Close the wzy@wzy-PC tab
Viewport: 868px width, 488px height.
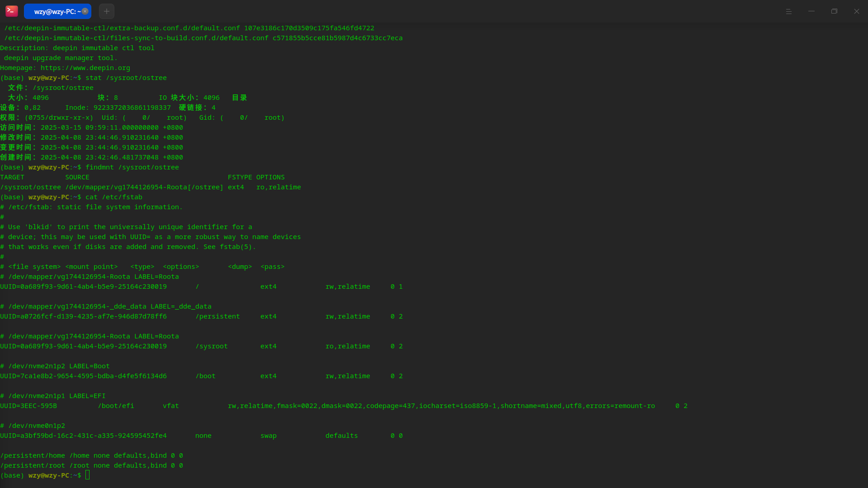tap(85, 11)
